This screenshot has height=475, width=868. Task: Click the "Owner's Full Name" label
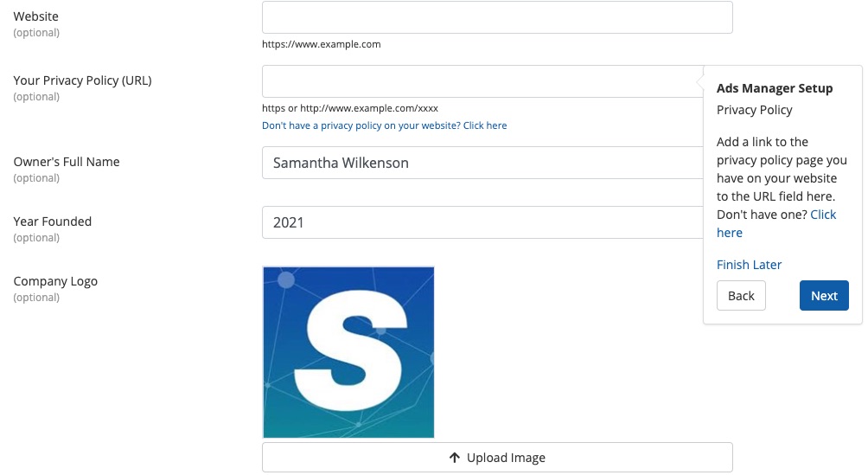click(x=67, y=162)
